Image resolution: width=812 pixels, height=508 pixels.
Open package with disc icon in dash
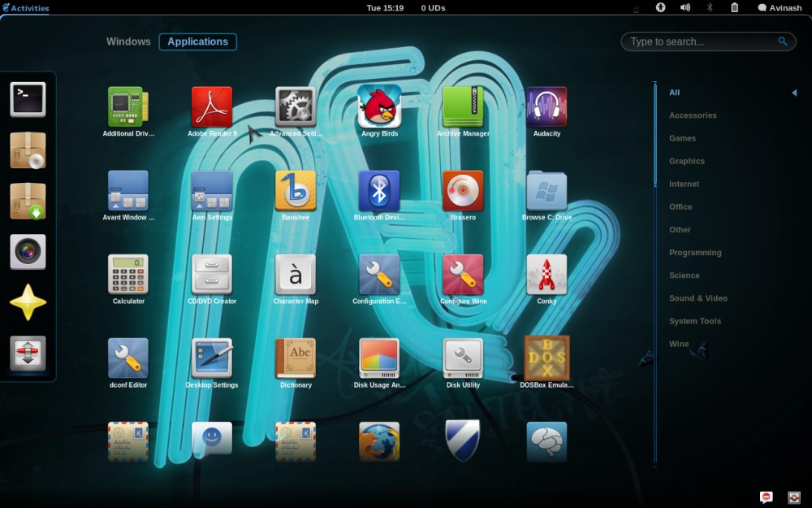pyautogui.click(x=28, y=150)
